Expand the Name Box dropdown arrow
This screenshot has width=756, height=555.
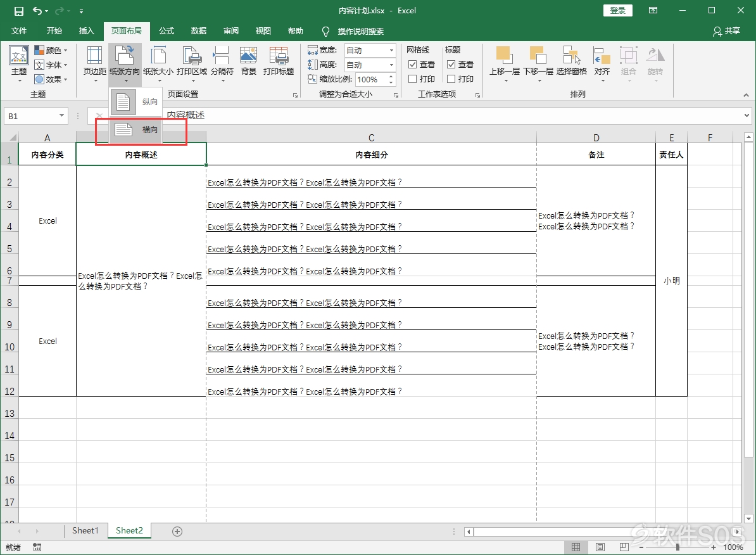[x=61, y=115]
